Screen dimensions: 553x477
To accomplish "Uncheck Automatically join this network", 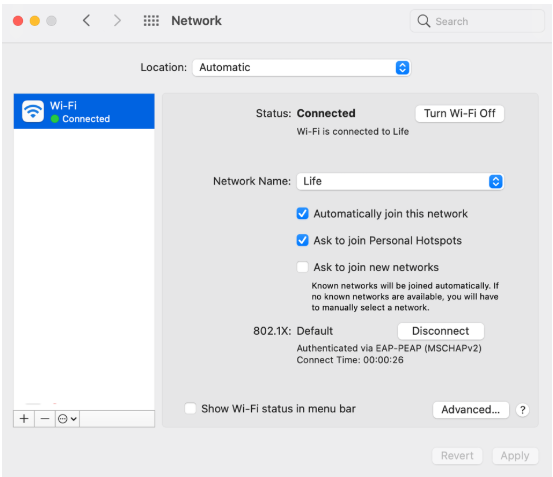I will [302, 214].
